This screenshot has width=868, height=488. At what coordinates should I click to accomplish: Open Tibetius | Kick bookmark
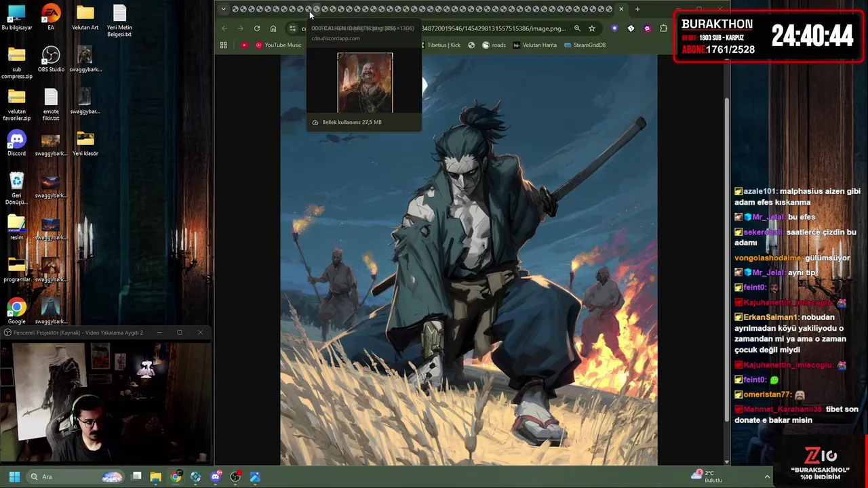(439, 45)
